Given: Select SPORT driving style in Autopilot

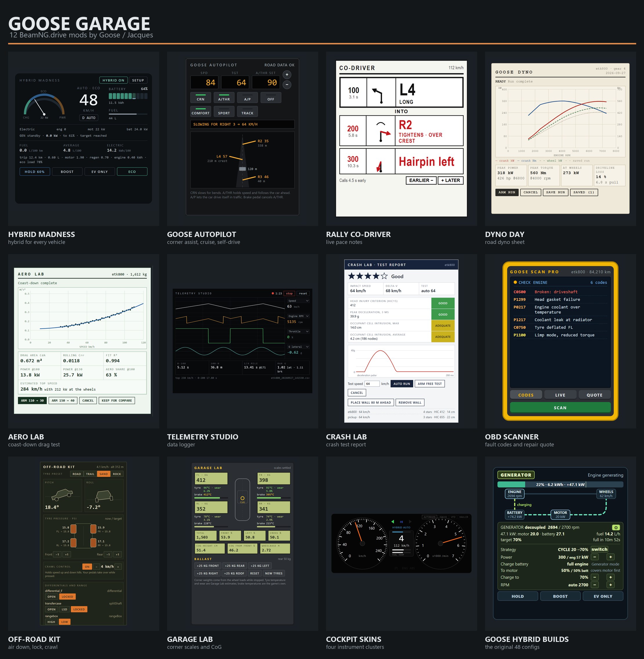Looking at the screenshot, I should [x=224, y=112].
